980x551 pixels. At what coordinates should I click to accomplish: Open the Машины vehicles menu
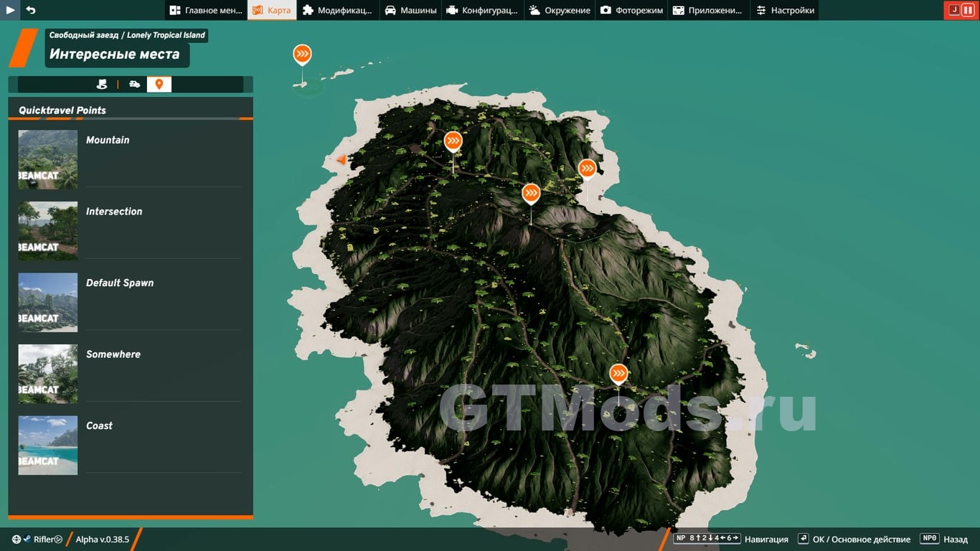[x=410, y=10]
